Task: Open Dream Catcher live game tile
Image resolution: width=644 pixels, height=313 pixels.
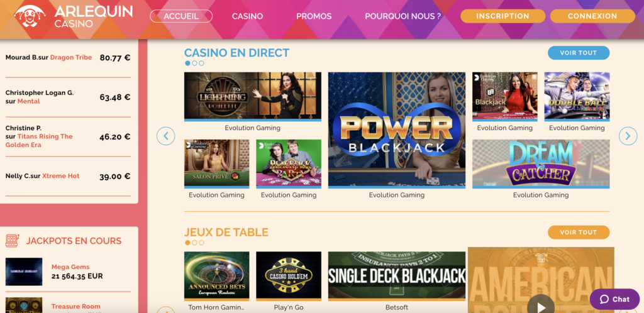Action: pos(541,163)
